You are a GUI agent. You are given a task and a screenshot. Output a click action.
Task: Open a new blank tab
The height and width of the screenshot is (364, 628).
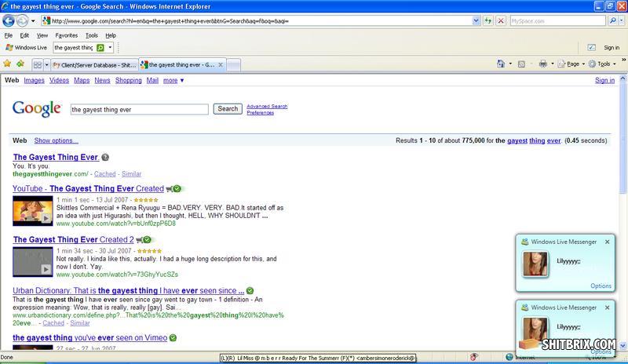(233, 64)
